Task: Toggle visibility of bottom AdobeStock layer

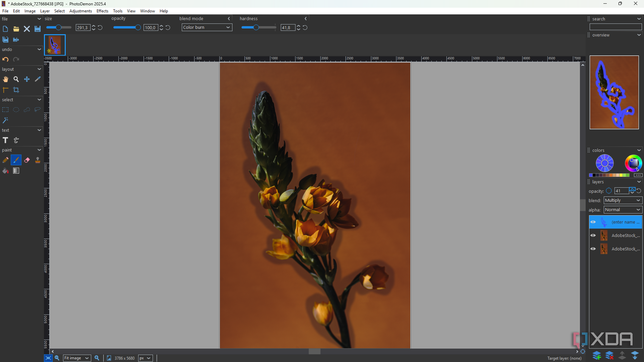Action: click(593, 249)
